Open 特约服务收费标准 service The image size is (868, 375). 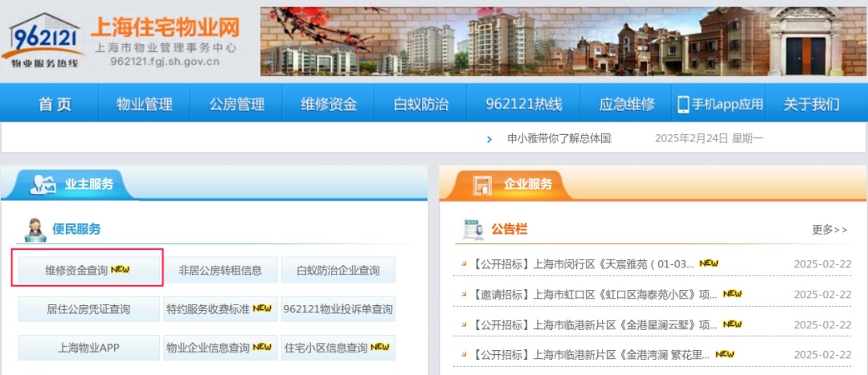[x=220, y=308]
